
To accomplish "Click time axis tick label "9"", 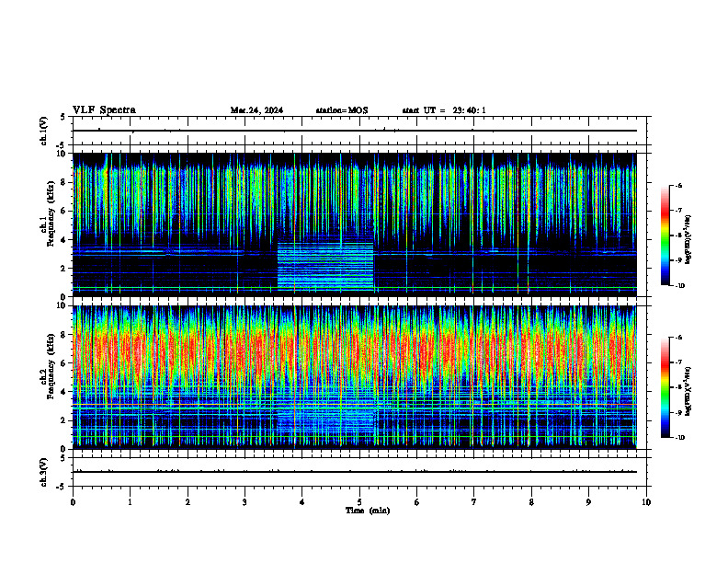I will click(588, 502).
